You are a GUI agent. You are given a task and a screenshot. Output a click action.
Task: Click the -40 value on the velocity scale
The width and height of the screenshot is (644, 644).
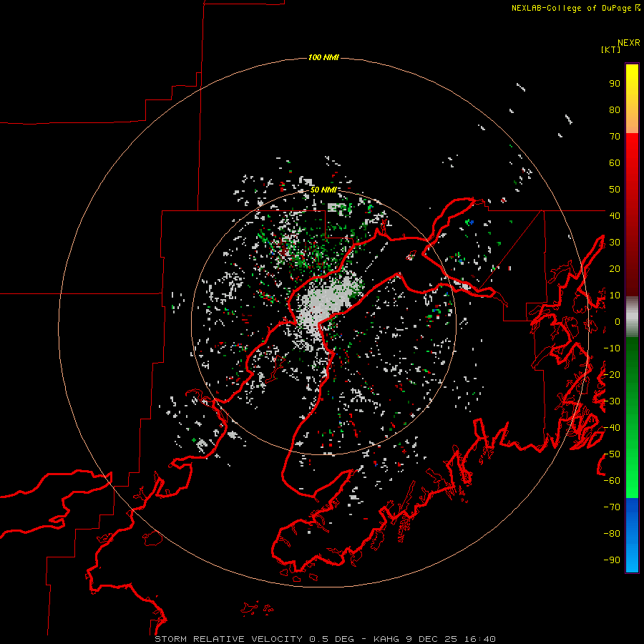tap(612, 428)
